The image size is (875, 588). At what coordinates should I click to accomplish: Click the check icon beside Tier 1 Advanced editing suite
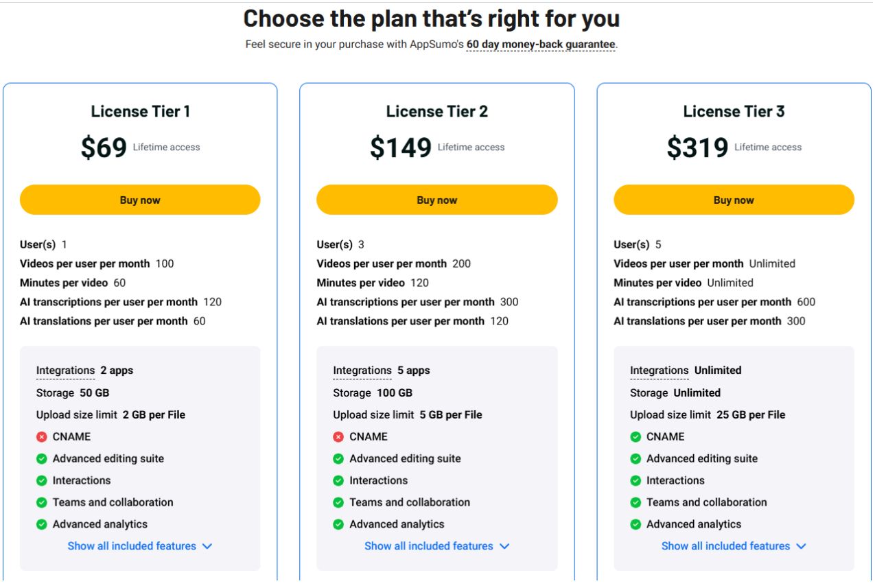click(x=43, y=458)
